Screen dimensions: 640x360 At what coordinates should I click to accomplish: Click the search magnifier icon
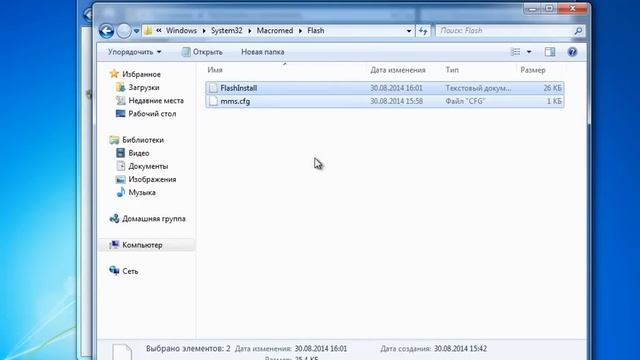(x=578, y=31)
